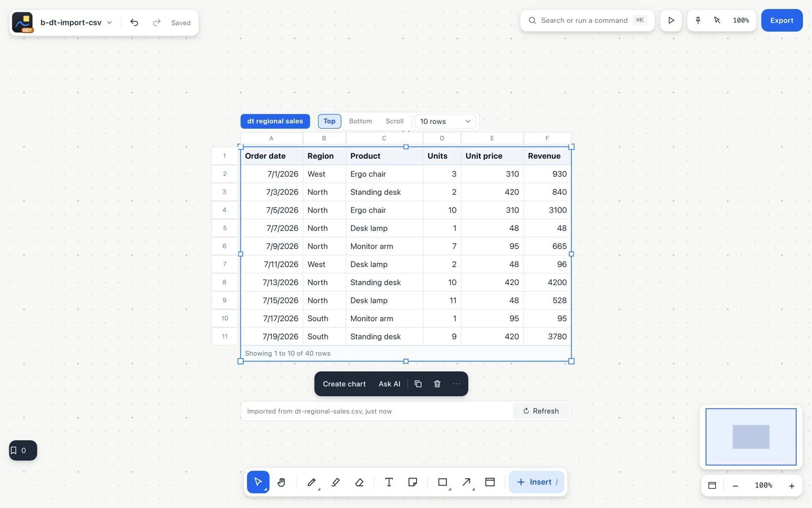Click Ask AI
Viewport: 812px width, 508px height.
click(x=389, y=384)
